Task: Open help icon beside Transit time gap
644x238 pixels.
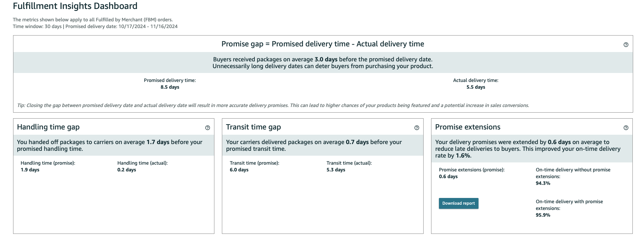Action: point(417,128)
